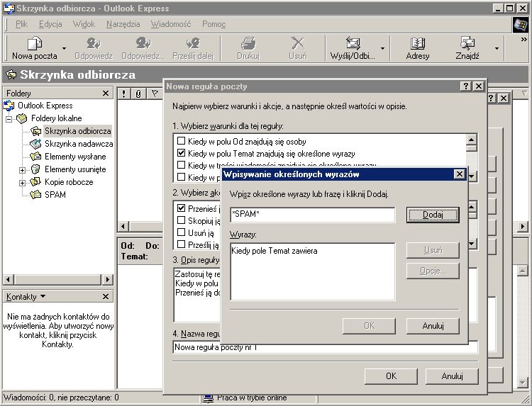Click OK in Nowa reguła poczty dialog
Viewport: 532px width, 406px height.
(x=391, y=376)
